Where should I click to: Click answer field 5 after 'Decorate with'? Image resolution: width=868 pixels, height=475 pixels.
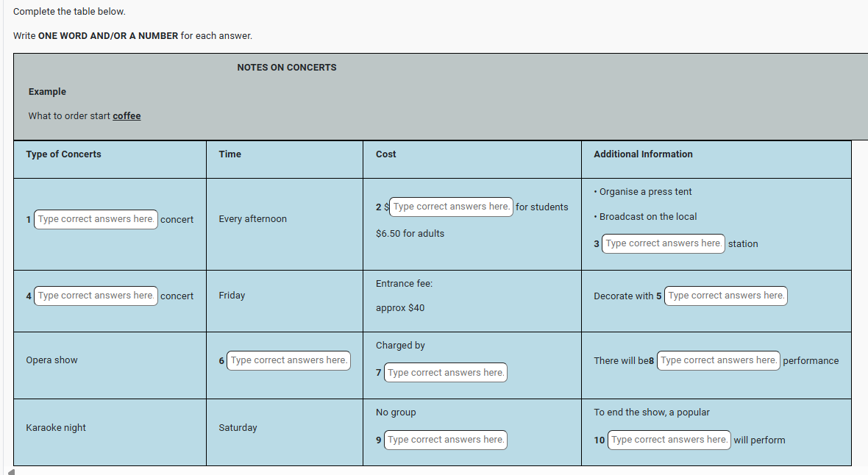pyautogui.click(x=725, y=296)
